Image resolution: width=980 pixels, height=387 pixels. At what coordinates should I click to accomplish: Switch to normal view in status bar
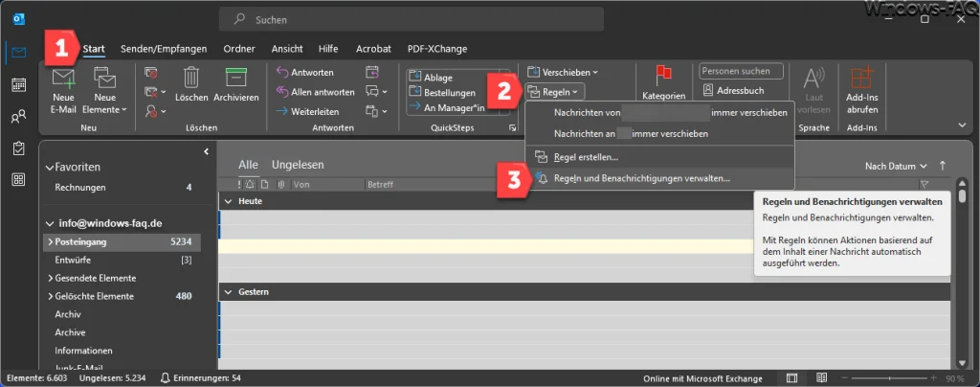(x=791, y=378)
